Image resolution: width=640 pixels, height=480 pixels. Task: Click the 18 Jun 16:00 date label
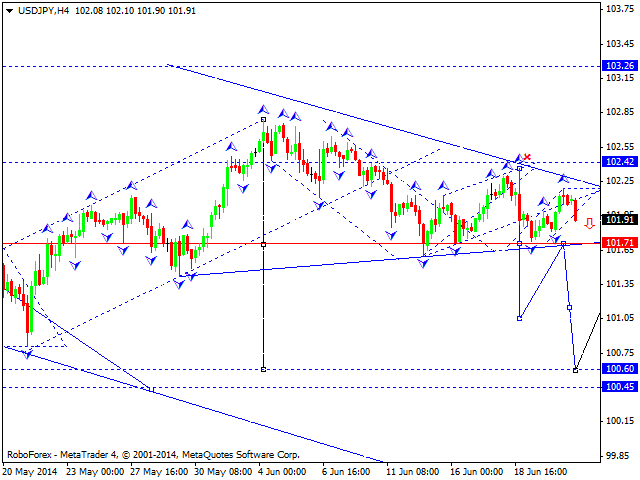pyautogui.click(x=541, y=472)
